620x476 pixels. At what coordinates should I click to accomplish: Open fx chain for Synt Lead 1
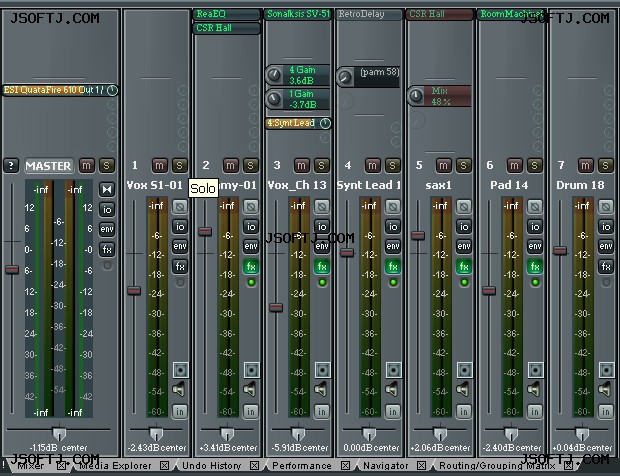[393, 266]
